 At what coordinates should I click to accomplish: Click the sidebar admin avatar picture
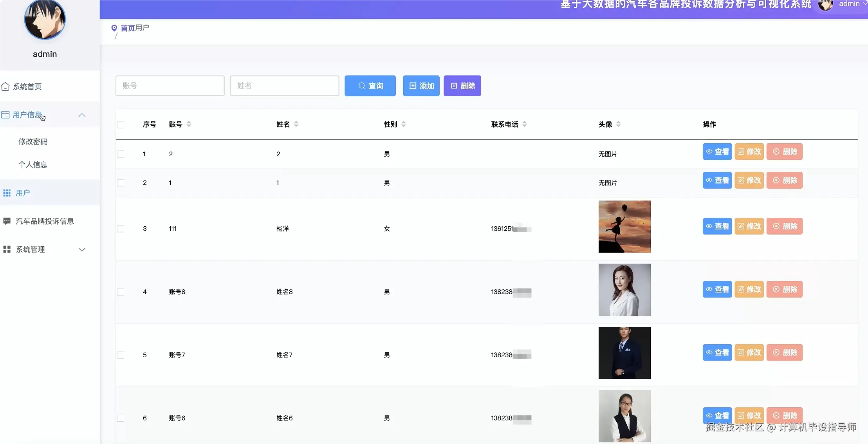click(45, 19)
